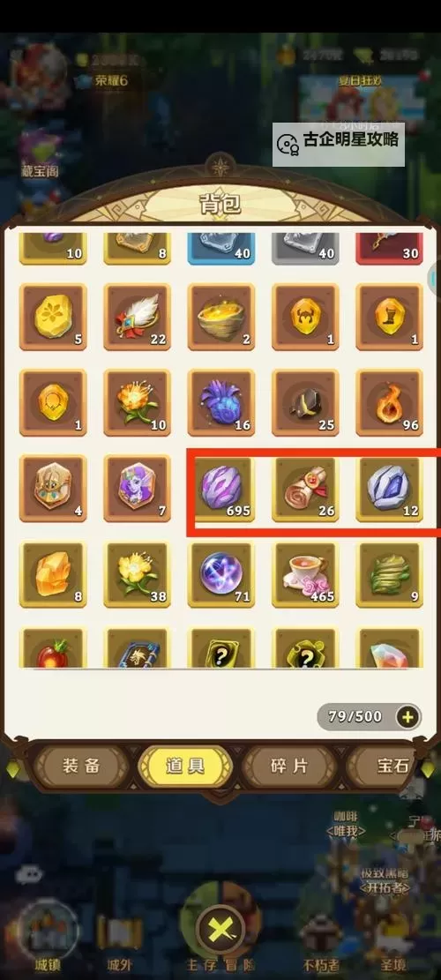The height and width of the screenshot is (980, 441).
Task: Open the flame item with count 96
Action: coord(389,402)
